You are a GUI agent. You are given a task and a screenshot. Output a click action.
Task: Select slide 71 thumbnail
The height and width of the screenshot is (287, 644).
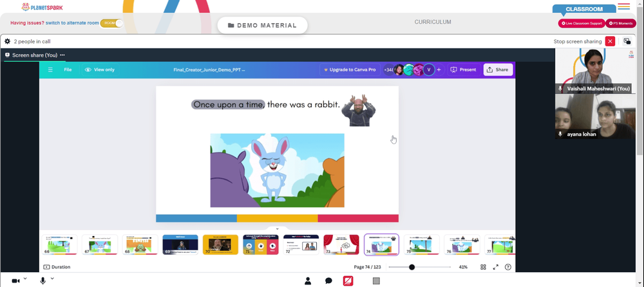coord(261,245)
